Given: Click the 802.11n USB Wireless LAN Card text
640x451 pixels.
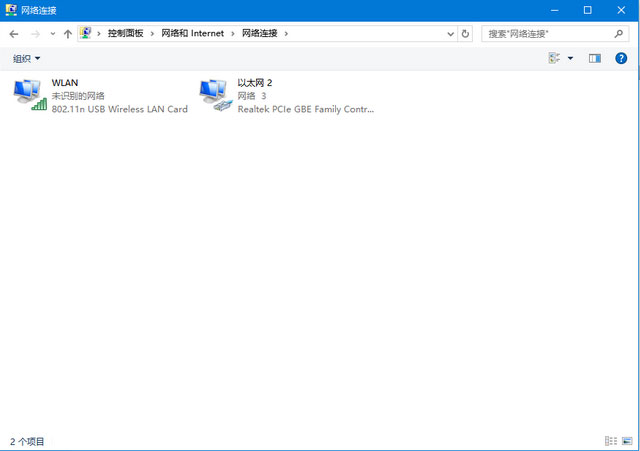Looking at the screenshot, I should point(120,109).
